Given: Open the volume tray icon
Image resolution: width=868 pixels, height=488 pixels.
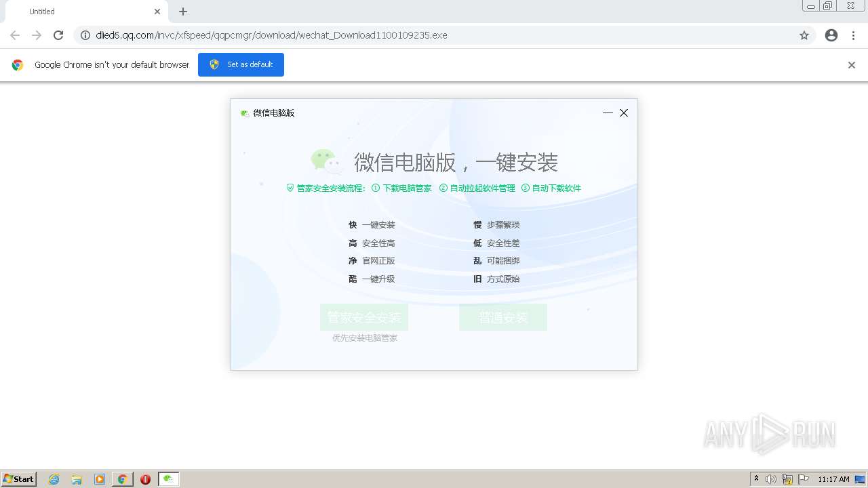Looking at the screenshot, I should (771, 479).
